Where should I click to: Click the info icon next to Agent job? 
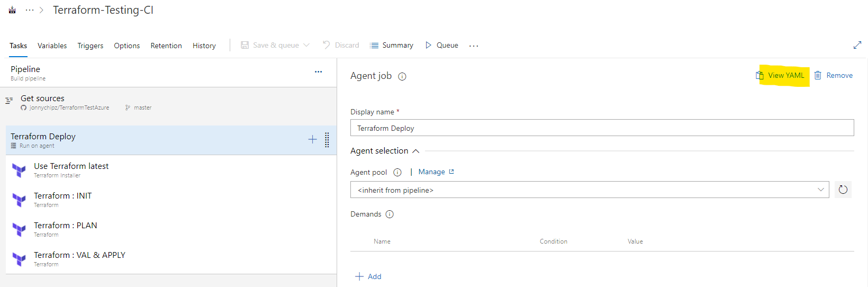tap(402, 76)
